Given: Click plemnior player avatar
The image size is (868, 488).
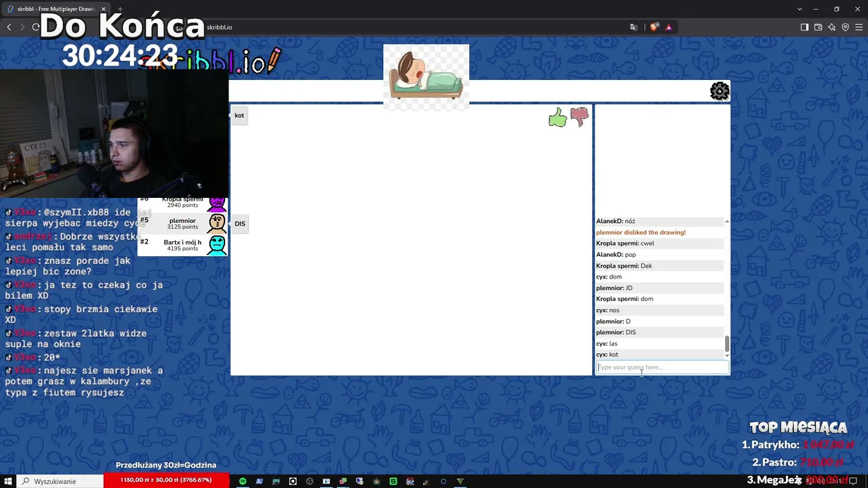Looking at the screenshot, I should [x=217, y=223].
